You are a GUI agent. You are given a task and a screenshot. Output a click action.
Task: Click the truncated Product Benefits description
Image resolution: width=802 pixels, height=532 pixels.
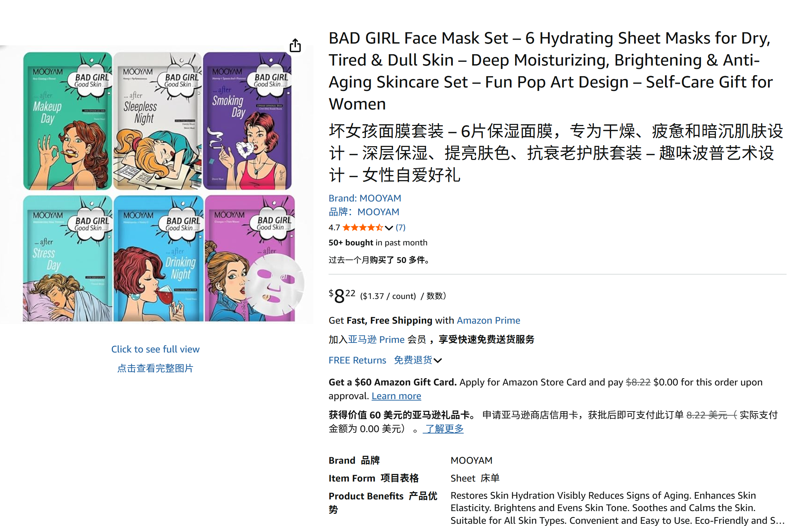618,508
